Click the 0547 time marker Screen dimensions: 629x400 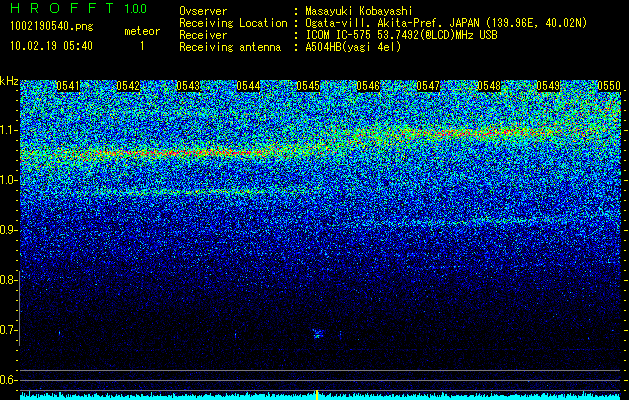(x=428, y=86)
